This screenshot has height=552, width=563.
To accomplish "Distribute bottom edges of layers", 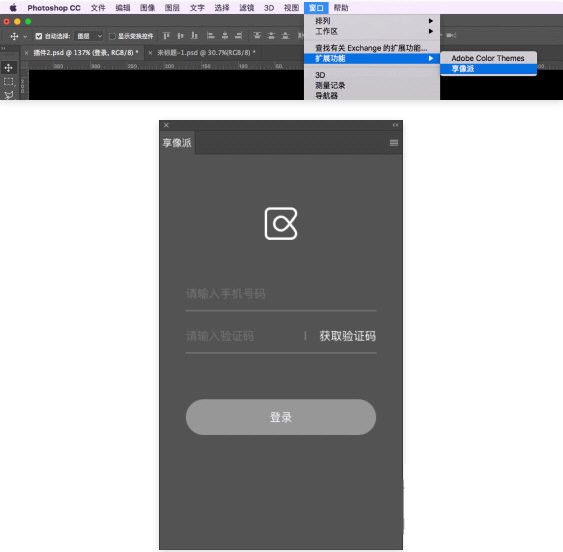I will tap(285, 36).
